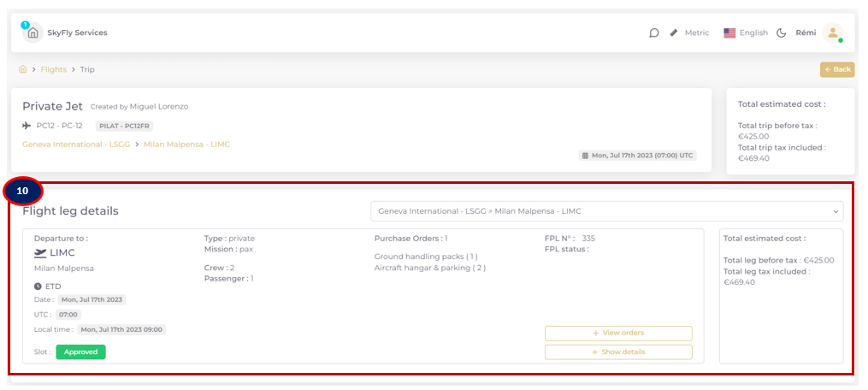The image size is (868, 390).
Task: Open the View orders button
Action: pyautogui.click(x=618, y=333)
